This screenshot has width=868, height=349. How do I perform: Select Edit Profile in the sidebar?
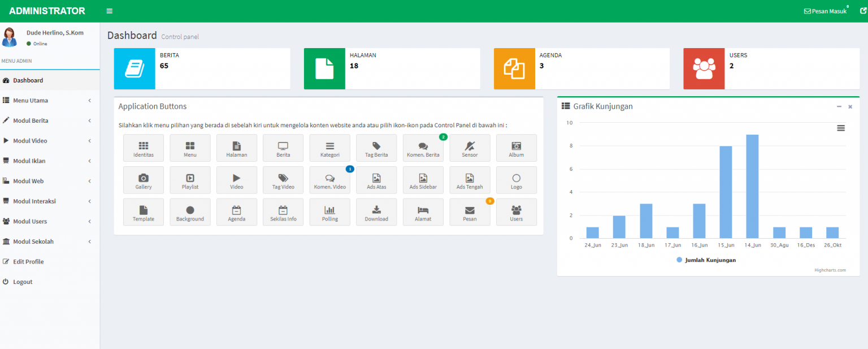pyautogui.click(x=28, y=262)
